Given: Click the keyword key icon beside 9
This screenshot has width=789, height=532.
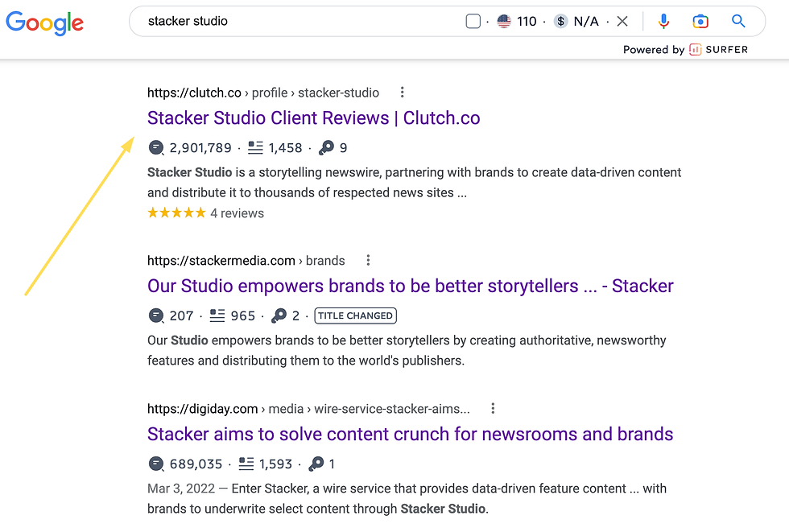Looking at the screenshot, I should [x=326, y=147].
